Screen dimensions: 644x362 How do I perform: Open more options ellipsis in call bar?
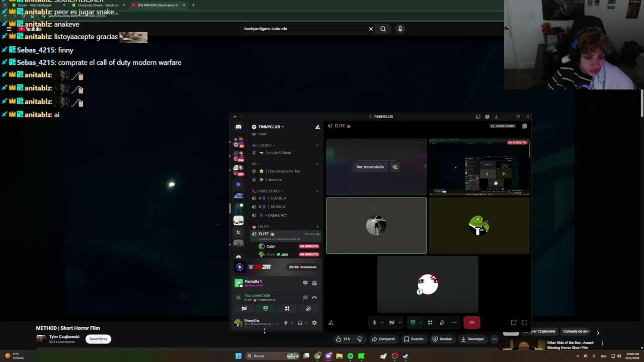tap(454, 322)
